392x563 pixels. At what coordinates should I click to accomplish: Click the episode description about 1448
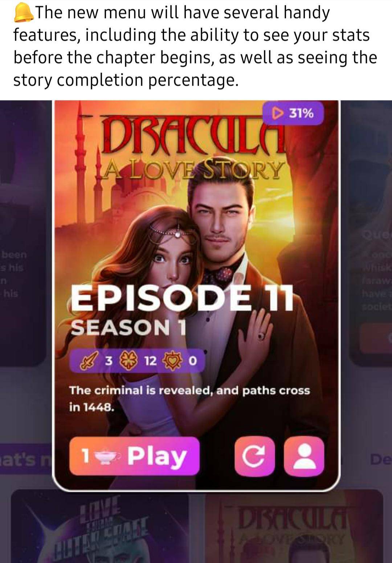[x=189, y=399]
